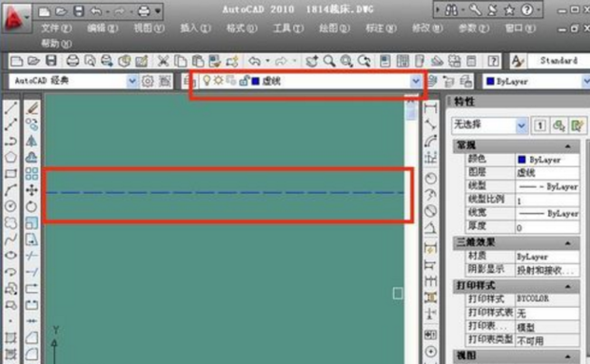The image size is (590, 364).
Task: Click Cut scissors icon in standard toolbar
Action: point(163,61)
